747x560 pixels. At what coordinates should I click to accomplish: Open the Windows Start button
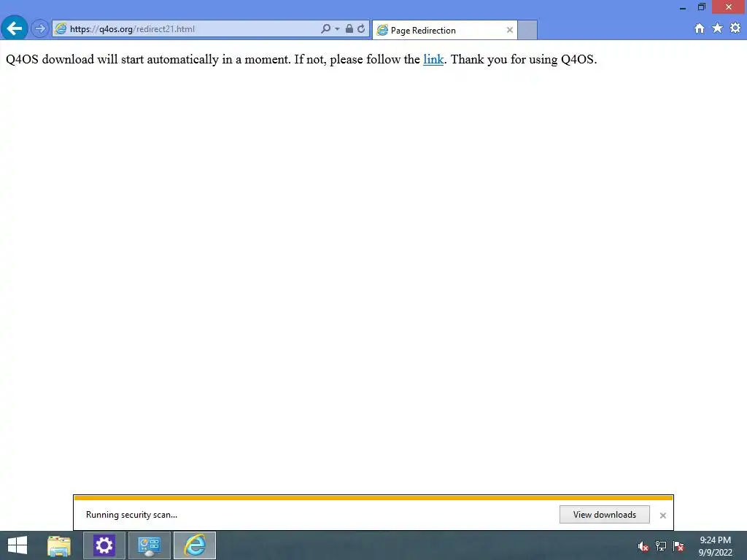[x=18, y=545]
